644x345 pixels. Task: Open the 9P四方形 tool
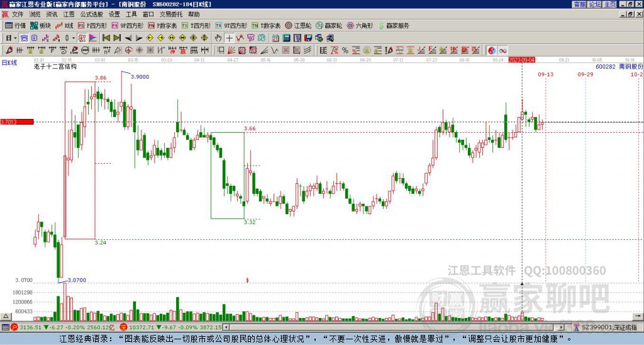point(128,25)
